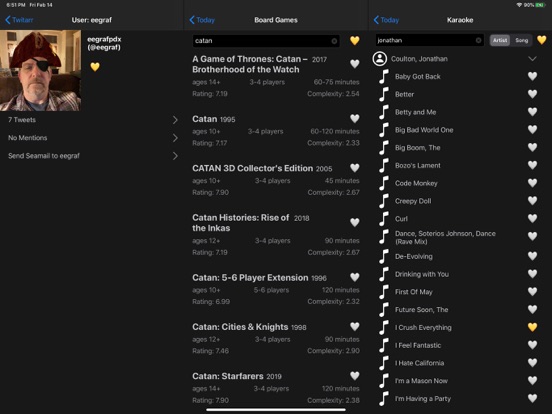
Task: Open Catan Histories: Rise of the Inkas
Action: (276, 234)
